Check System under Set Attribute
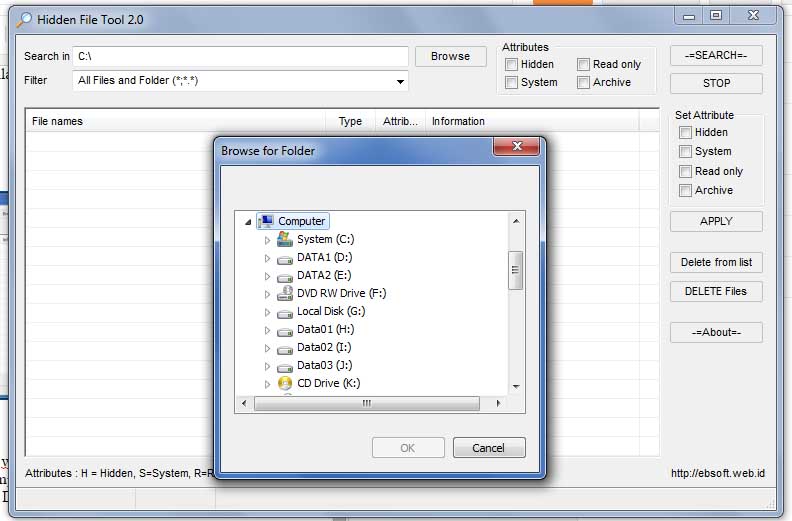This screenshot has height=521, width=792. click(685, 151)
